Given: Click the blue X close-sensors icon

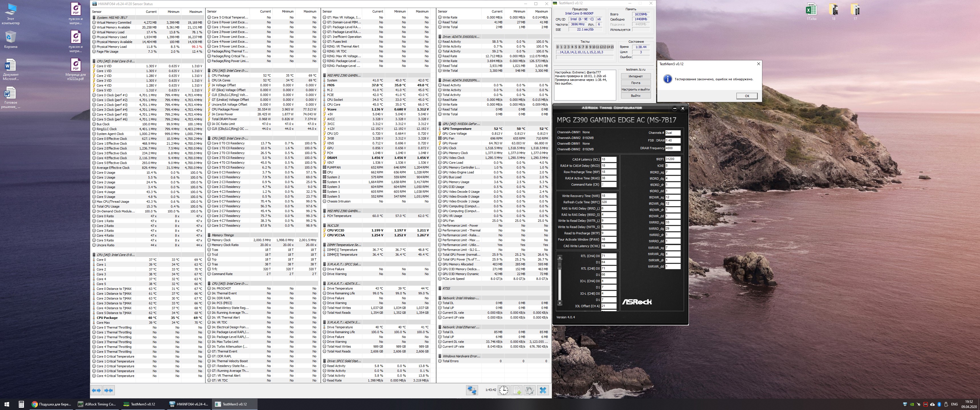Looking at the screenshot, I should click(543, 390).
